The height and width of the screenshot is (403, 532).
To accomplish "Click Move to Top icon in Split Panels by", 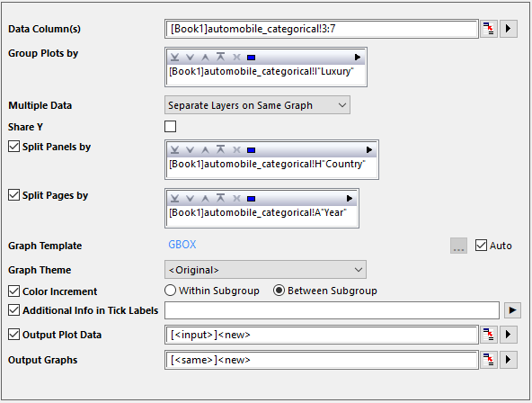I will point(220,149).
